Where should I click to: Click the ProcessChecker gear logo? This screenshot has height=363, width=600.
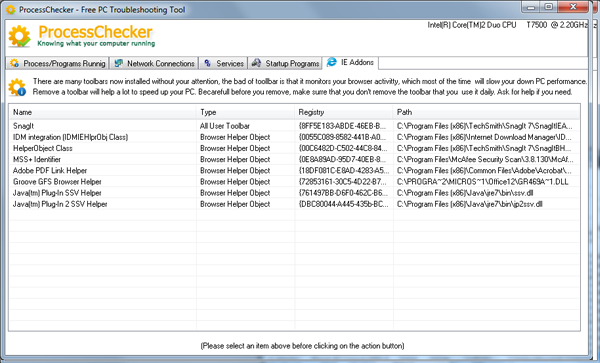tap(20, 36)
